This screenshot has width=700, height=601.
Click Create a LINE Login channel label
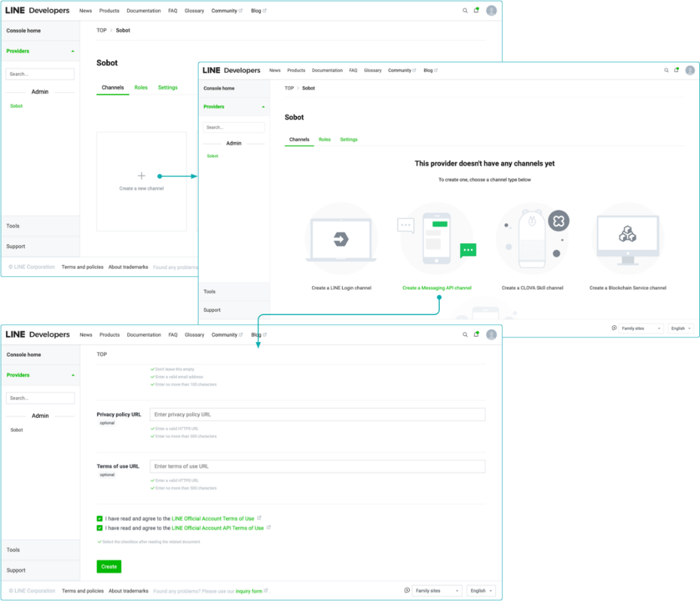tap(341, 288)
